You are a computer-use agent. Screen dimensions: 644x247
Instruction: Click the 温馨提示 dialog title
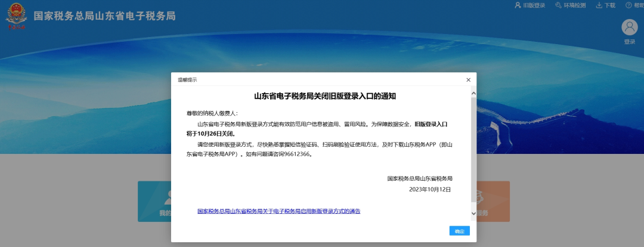(187, 80)
